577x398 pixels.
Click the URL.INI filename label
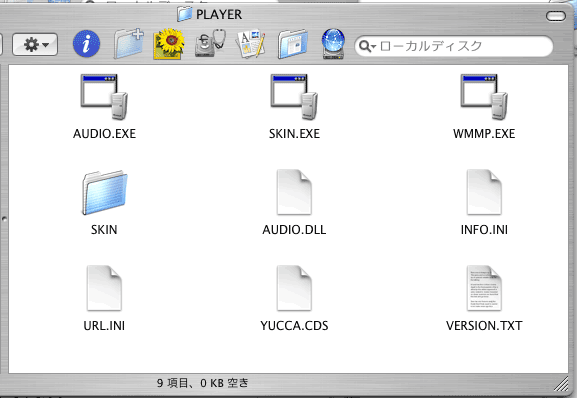point(104,326)
